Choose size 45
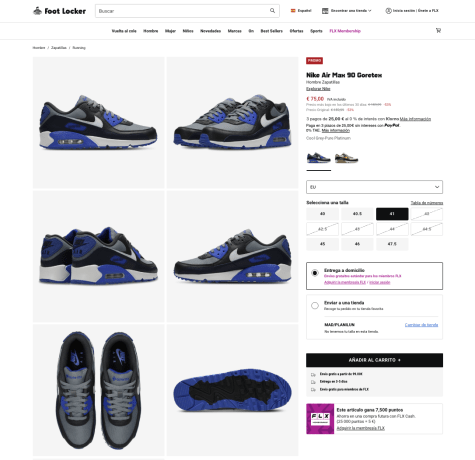Screen dimensions: 475x460 (322, 244)
